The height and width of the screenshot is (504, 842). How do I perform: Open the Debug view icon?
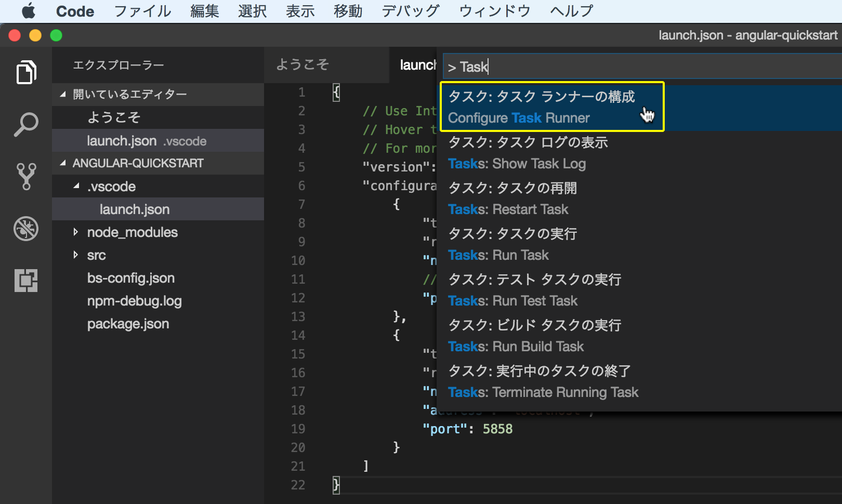pos(26,229)
